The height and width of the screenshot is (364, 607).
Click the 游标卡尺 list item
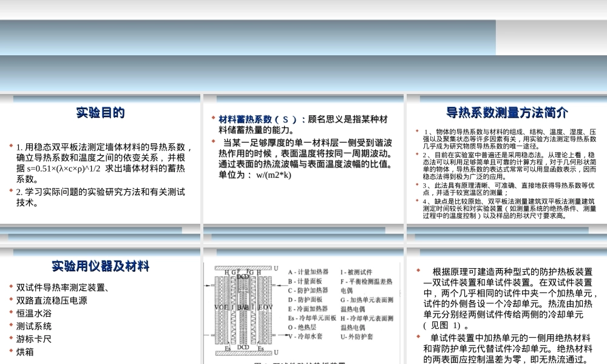[33, 339]
